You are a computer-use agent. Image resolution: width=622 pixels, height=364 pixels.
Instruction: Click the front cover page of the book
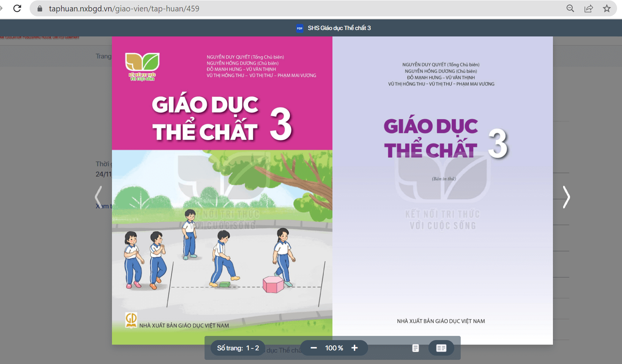coord(222,191)
